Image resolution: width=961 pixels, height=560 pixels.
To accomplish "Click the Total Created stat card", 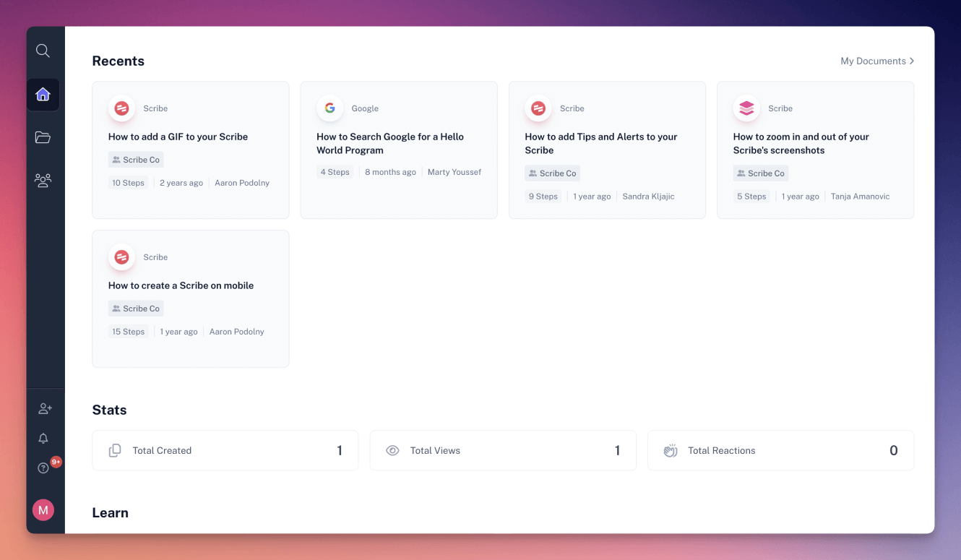I will pos(225,450).
